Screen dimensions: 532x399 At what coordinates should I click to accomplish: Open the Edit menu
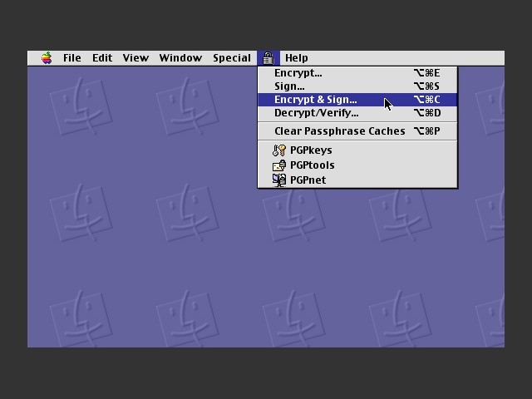102,58
